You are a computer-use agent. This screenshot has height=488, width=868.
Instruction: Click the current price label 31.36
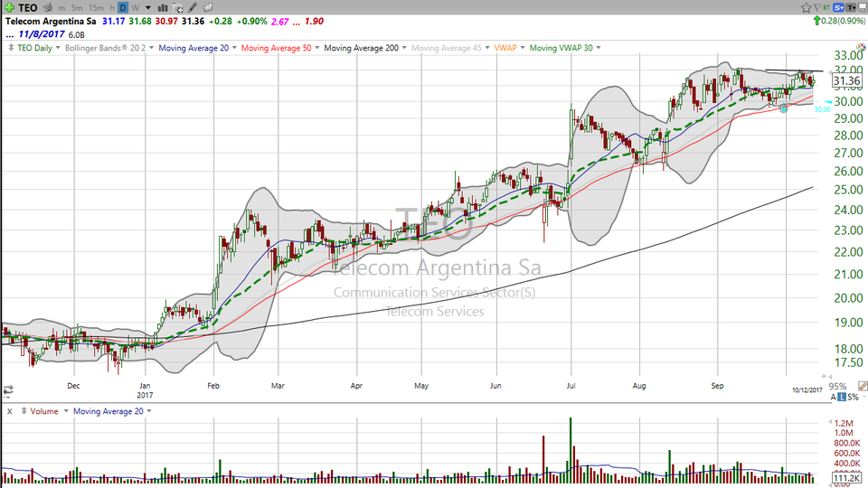846,80
